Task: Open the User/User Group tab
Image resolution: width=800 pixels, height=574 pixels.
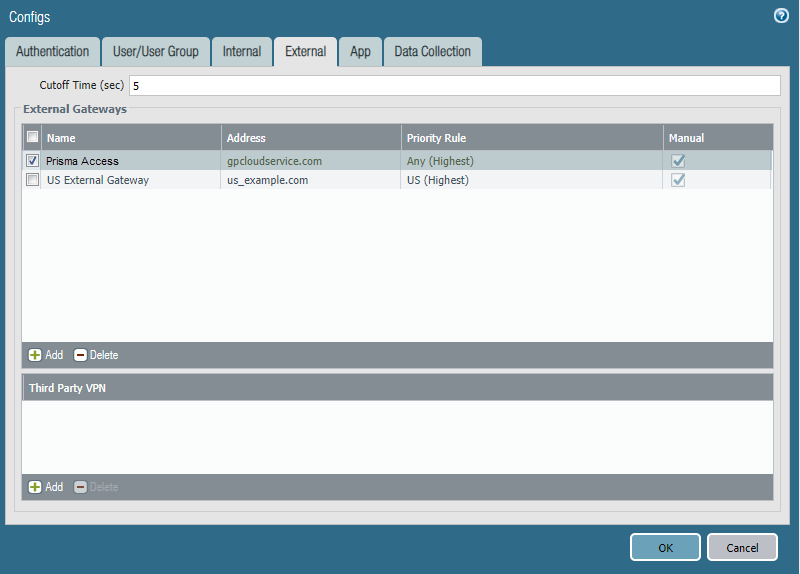Action: click(x=155, y=52)
